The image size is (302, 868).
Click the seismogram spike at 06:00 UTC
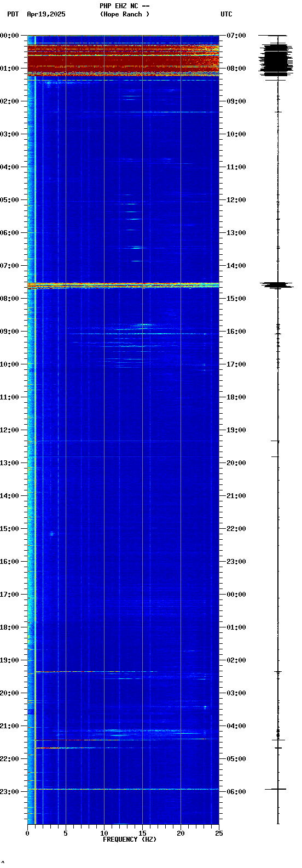(276, 789)
